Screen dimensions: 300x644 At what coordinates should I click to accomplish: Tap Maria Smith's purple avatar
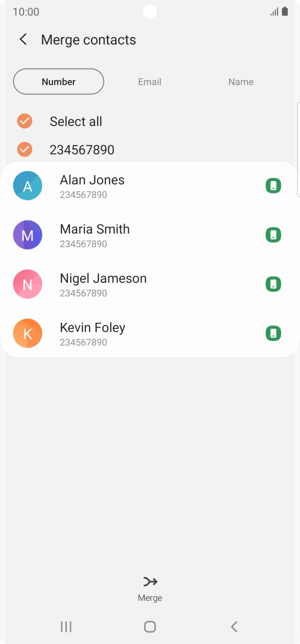point(28,235)
